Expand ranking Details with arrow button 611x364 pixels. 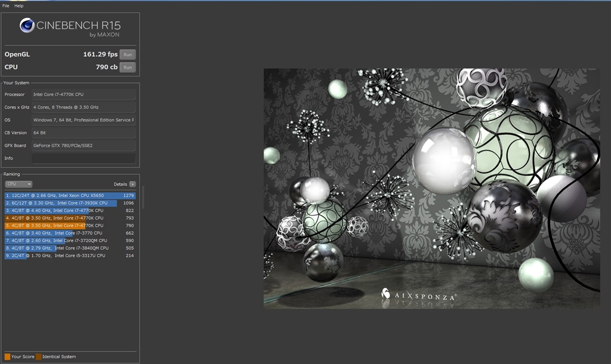[132, 184]
